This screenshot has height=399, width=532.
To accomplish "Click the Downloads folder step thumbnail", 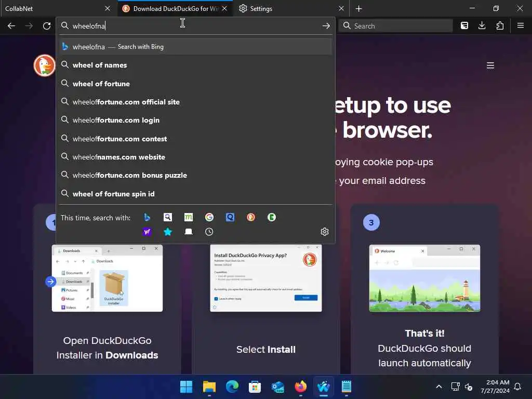I will tap(107, 278).
